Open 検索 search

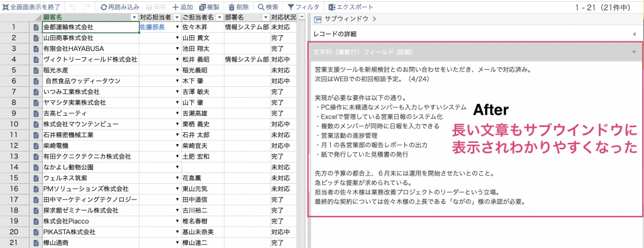268,7
